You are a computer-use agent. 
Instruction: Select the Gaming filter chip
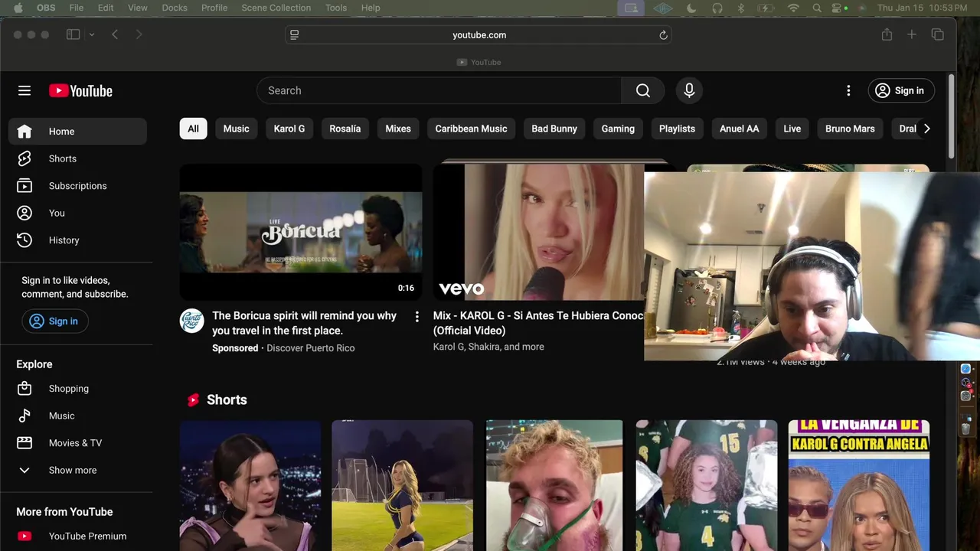pos(618,129)
